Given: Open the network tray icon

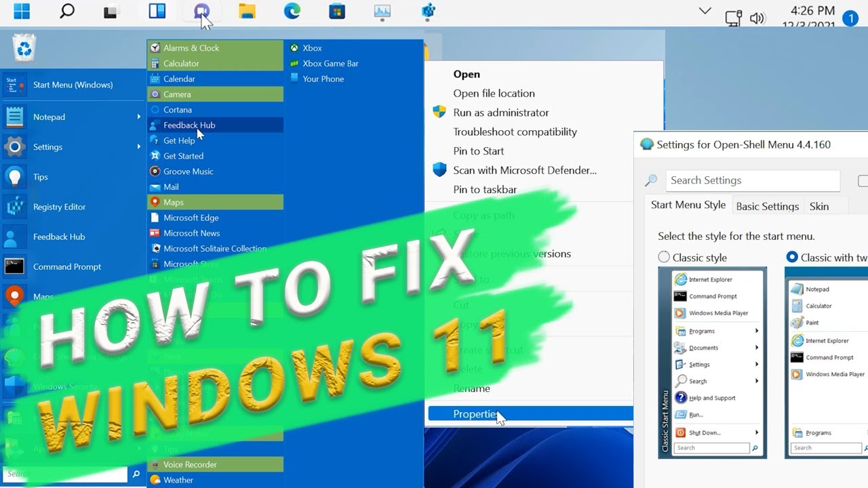Looking at the screenshot, I should click(x=733, y=18).
